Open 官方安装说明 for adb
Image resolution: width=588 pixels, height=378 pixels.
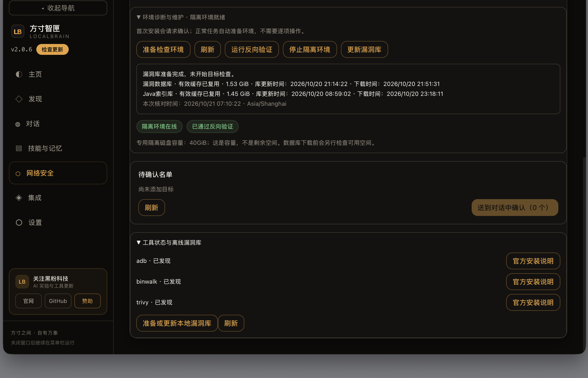533,261
